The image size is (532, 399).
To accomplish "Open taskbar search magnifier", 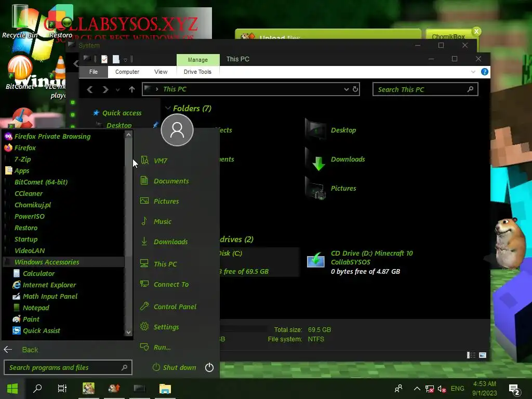I will (37, 389).
